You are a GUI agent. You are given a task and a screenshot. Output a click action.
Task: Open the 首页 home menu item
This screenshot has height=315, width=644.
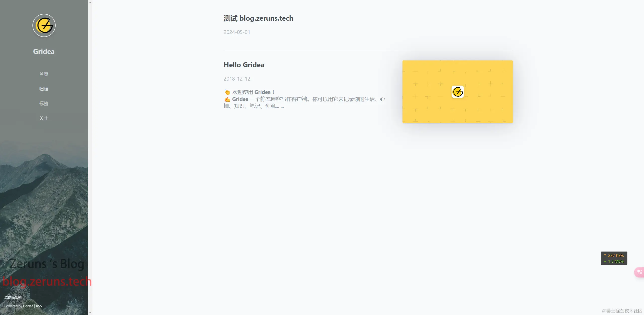tap(44, 74)
